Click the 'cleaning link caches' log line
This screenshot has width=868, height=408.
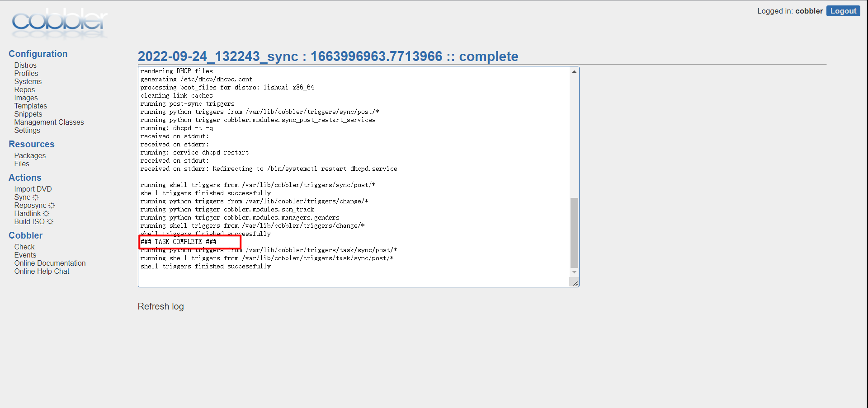(x=176, y=95)
